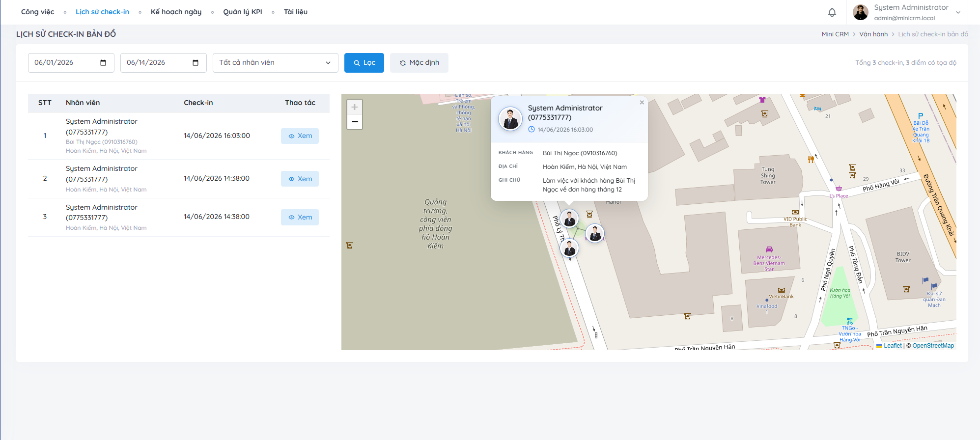Click the Tung Shing Tower label on map

(x=768, y=175)
